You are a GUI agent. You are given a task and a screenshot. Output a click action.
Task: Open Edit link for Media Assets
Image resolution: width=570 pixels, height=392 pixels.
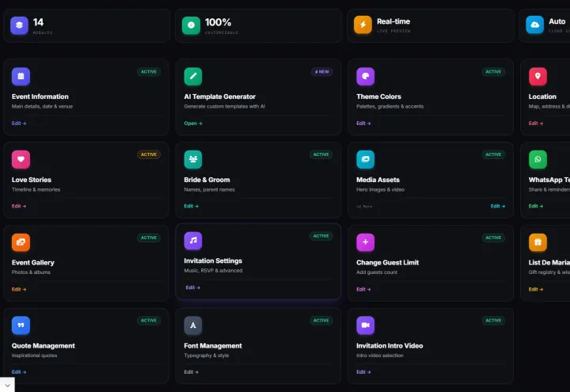pyautogui.click(x=498, y=206)
